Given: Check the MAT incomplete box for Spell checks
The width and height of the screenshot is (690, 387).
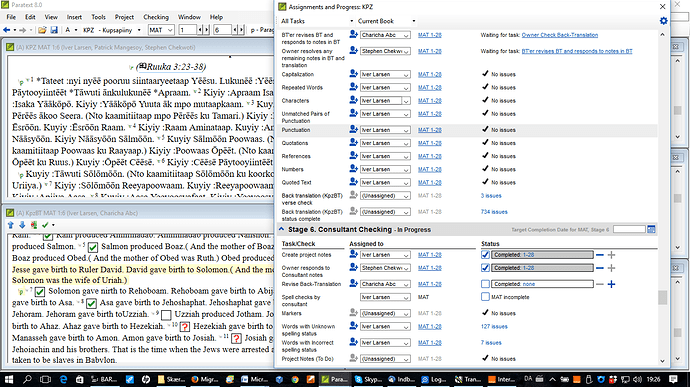Looking at the screenshot, I should pyautogui.click(x=485, y=297).
